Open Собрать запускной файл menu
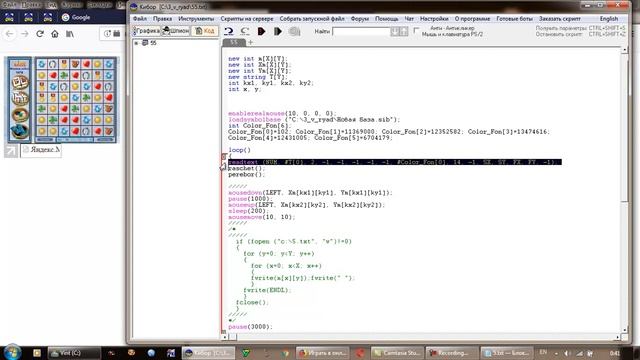Screen dimensions: 640x360 (x=311, y=19)
